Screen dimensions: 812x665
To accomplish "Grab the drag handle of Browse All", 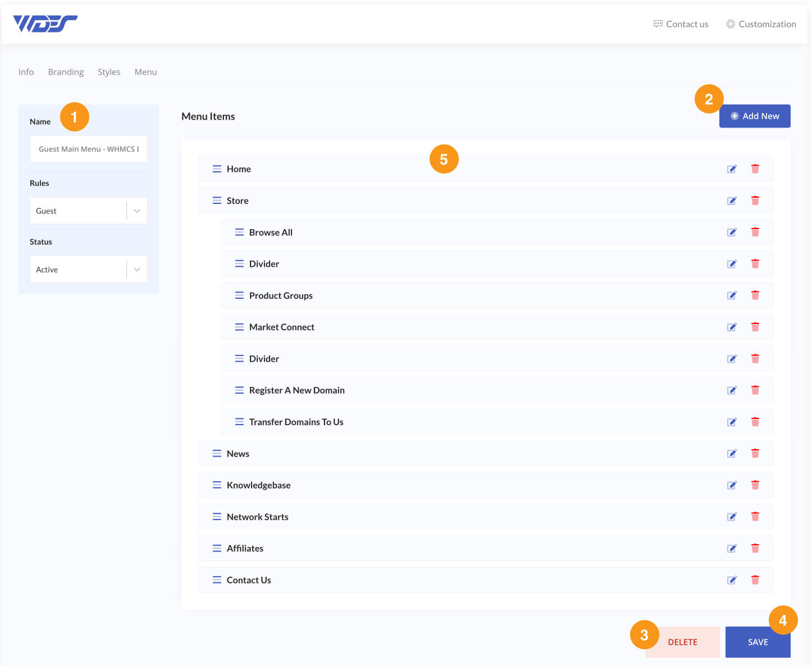I will (239, 231).
